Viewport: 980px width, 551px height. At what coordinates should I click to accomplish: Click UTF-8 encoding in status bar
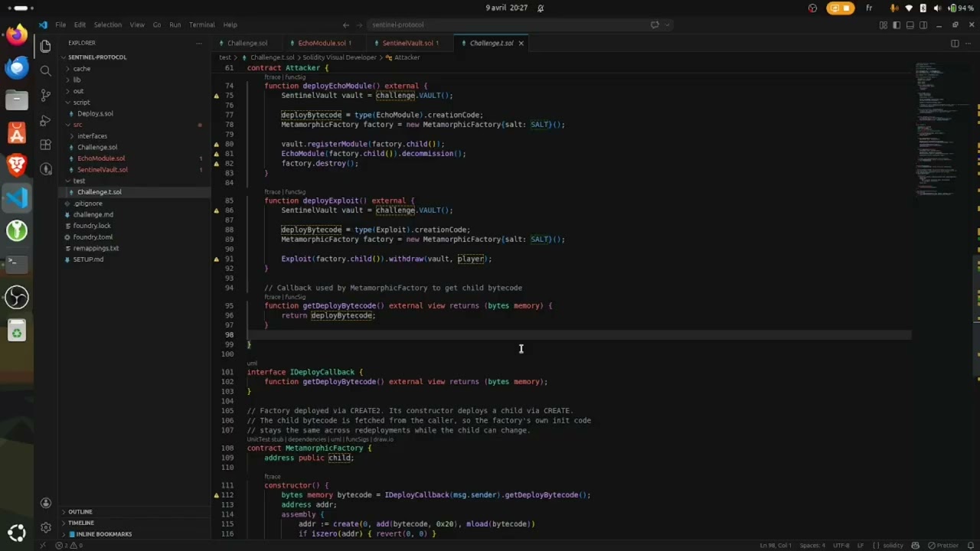[840, 546]
